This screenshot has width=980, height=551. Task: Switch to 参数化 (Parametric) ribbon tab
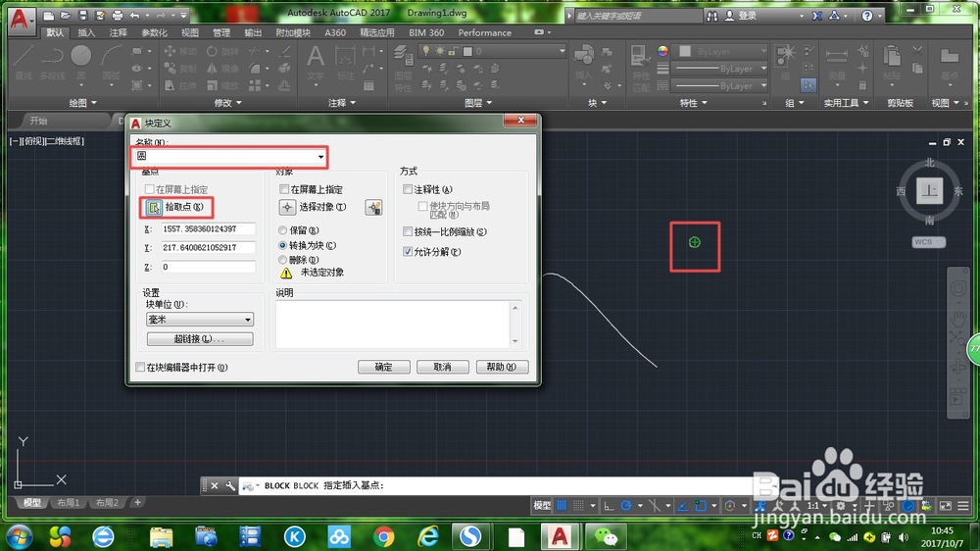(154, 32)
